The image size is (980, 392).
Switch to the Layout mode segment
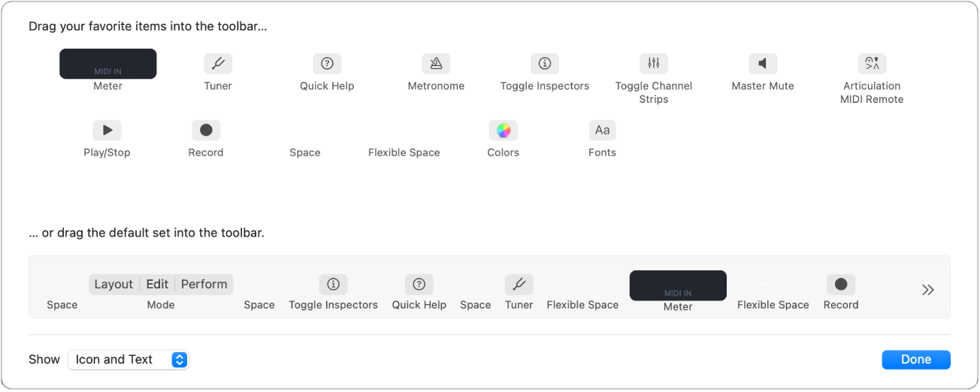click(113, 285)
